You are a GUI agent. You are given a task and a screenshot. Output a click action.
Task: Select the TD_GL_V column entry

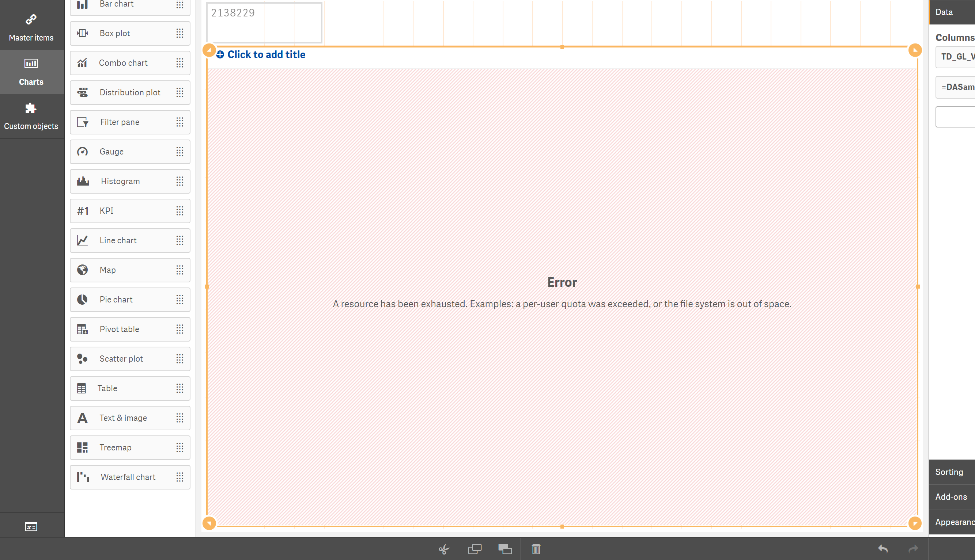click(x=958, y=57)
